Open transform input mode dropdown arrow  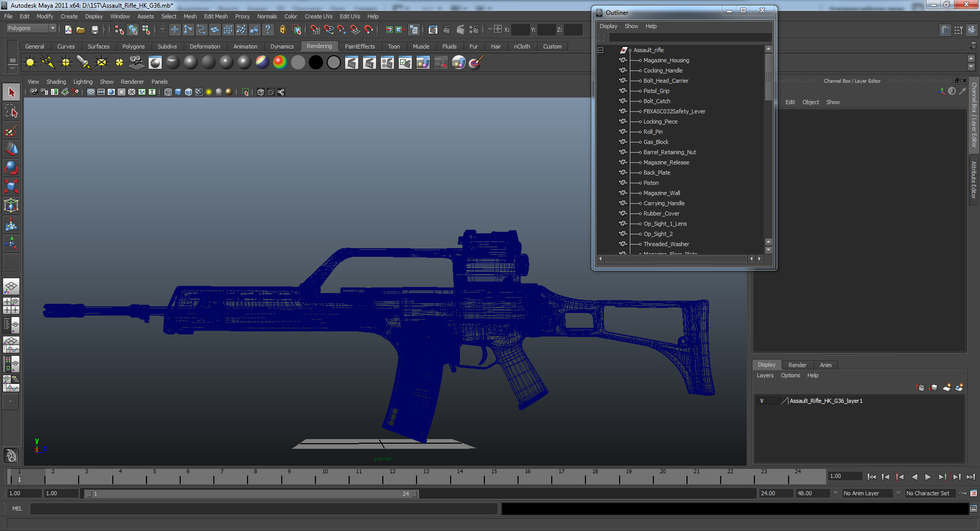tap(490, 30)
